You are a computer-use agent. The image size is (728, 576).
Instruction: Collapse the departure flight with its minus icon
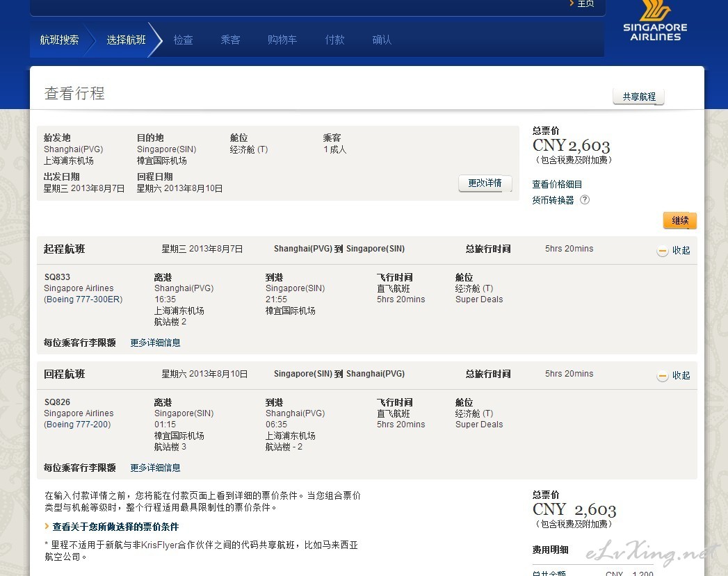pyautogui.click(x=663, y=251)
